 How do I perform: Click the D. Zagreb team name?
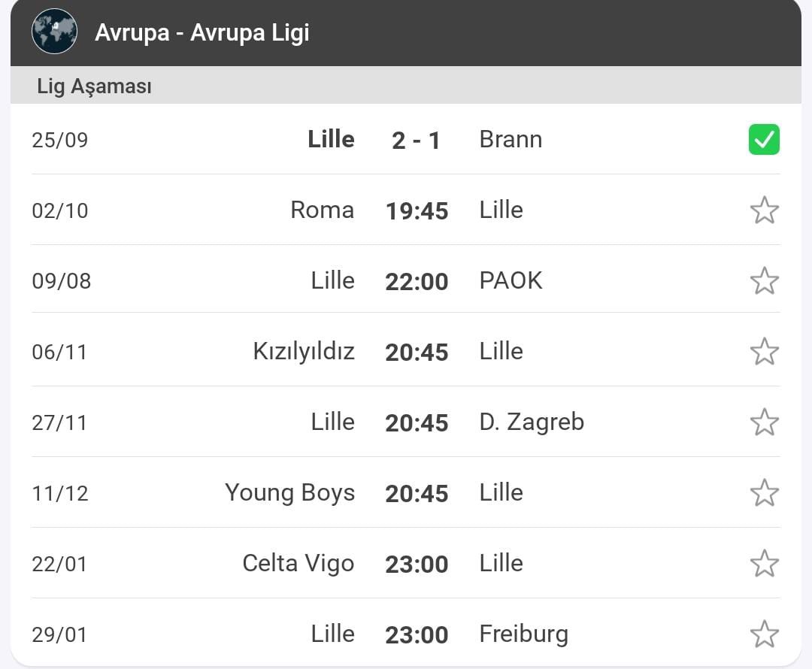pyautogui.click(x=532, y=422)
